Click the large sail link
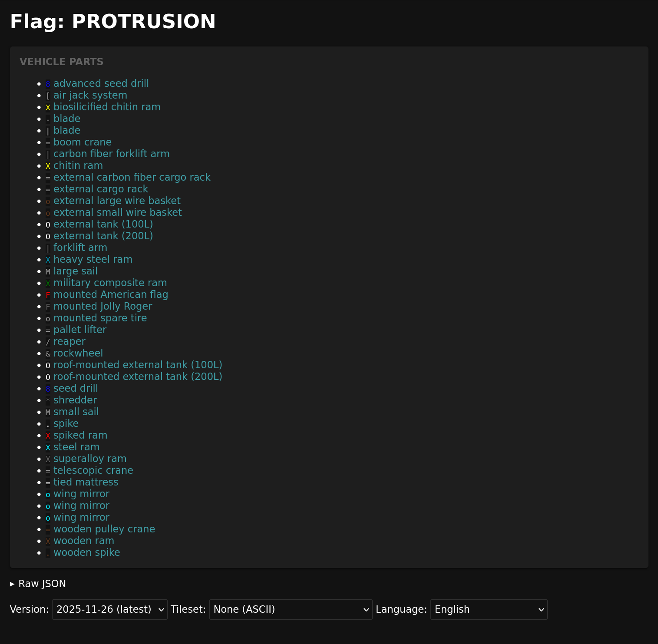The width and height of the screenshot is (658, 644). pyautogui.click(x=76, y=271)
